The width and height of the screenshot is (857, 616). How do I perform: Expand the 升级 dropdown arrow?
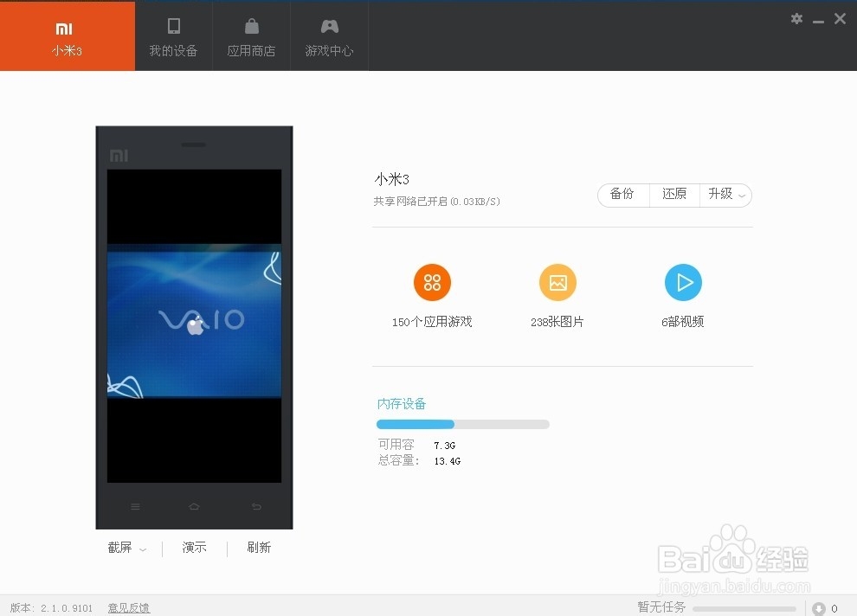point(742,196)
